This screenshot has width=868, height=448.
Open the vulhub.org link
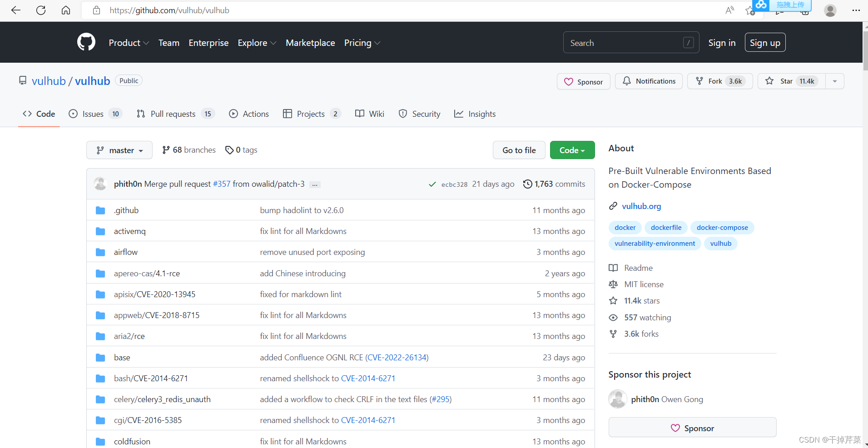(x=641, y=206)
